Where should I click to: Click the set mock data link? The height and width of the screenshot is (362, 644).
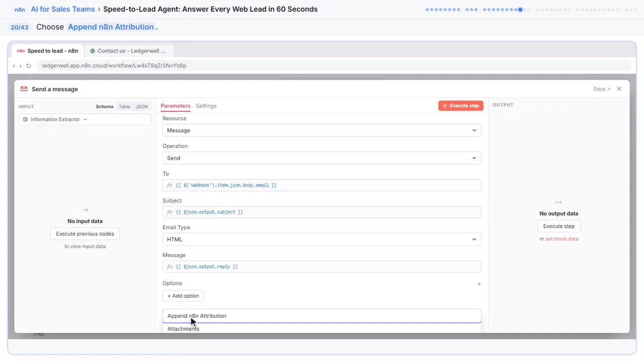(x=562, y=239)
